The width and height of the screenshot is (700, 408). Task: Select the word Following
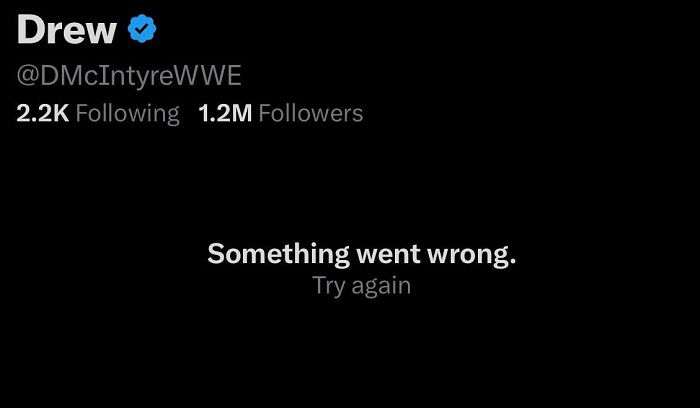pyautogui.click(x=127, y=113)
